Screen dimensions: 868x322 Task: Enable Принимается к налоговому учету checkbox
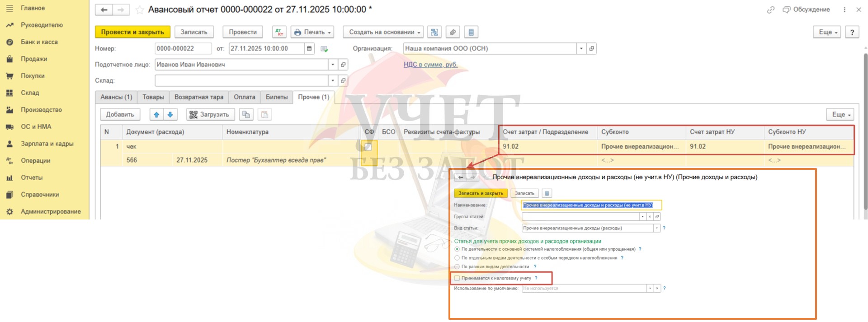coord(457,278)
